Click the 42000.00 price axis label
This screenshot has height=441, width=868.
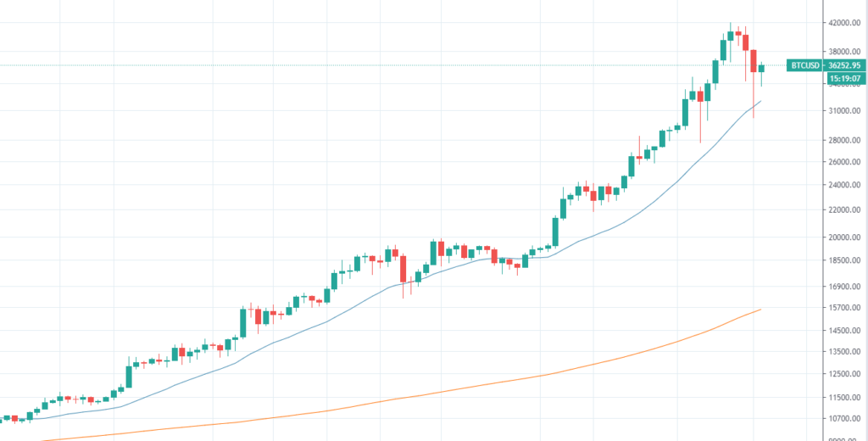[846, 25]
